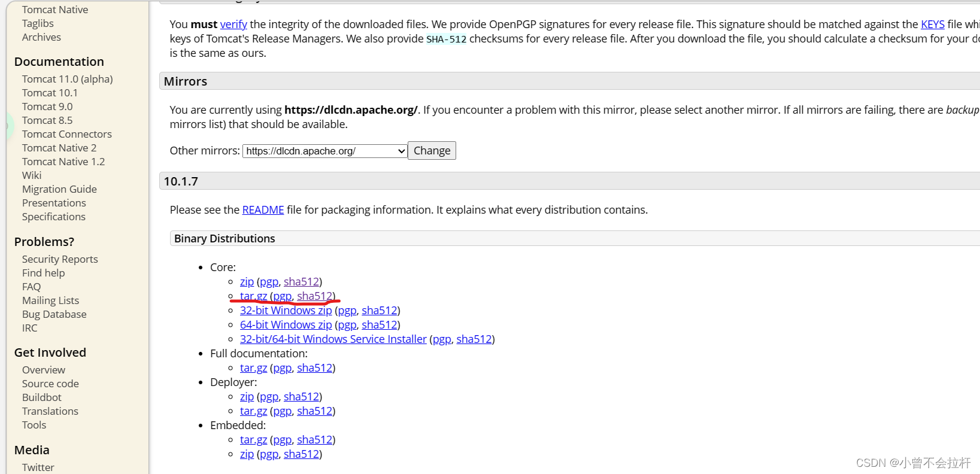
Task: Download 32-bit/64-bit Windows Service Installer
Action: [x=333, y=339]
